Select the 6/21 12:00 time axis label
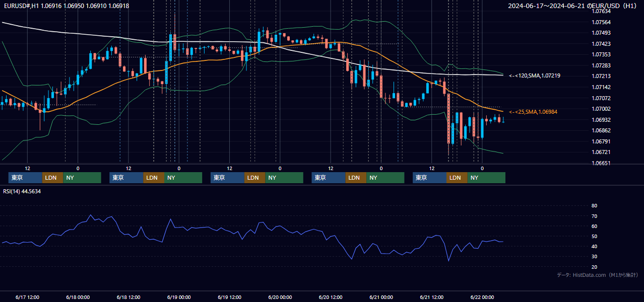Image resolution: width=644 pixels, height=302 pixels. 432,297
